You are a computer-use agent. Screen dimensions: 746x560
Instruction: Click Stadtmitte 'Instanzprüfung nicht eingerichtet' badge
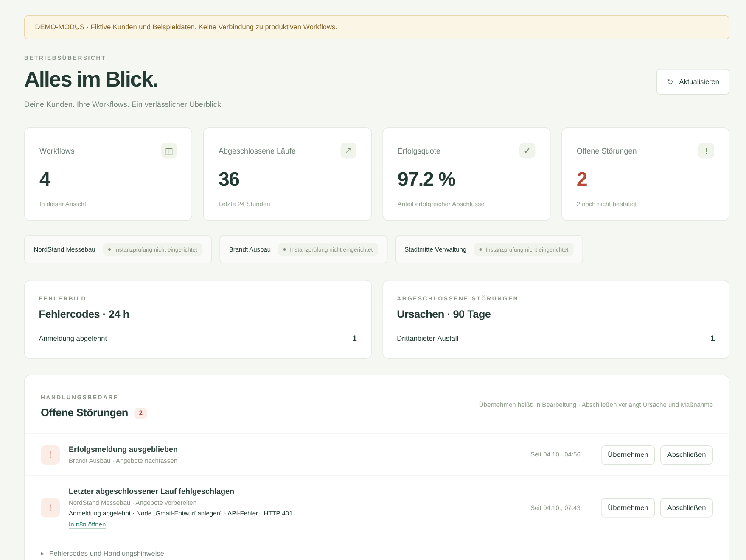pyautogui.click(x=524, y=249)
